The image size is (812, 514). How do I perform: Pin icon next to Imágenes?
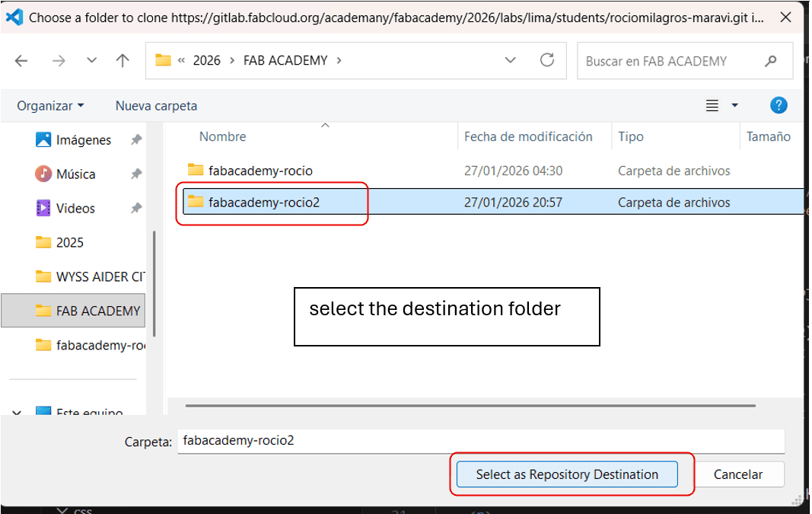pos(136,140)
